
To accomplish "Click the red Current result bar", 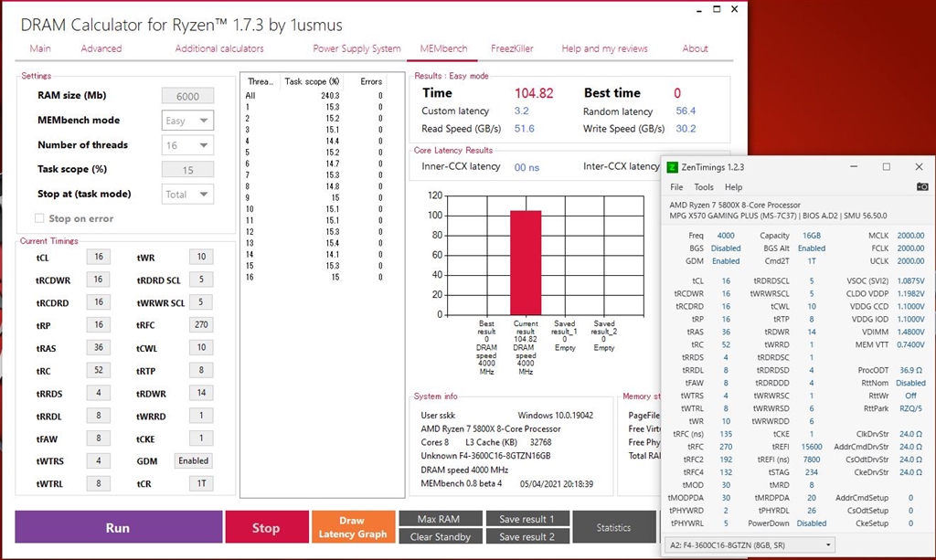I will 526,262.
